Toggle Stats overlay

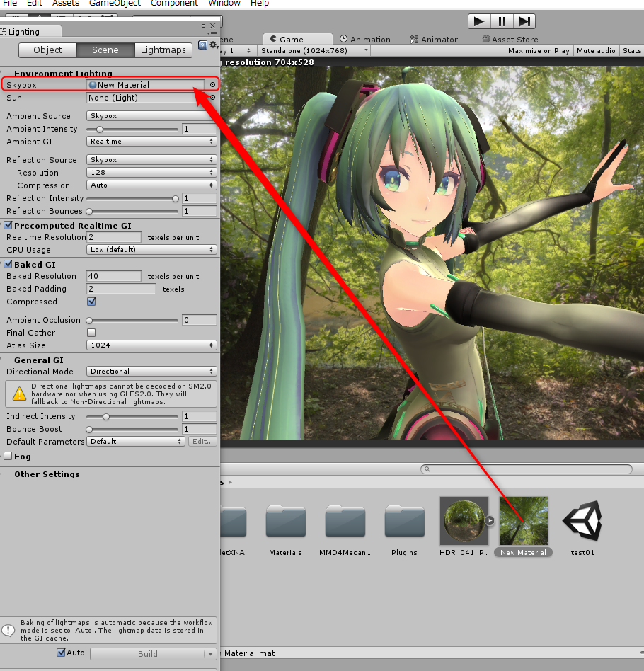tap(631, 50)
